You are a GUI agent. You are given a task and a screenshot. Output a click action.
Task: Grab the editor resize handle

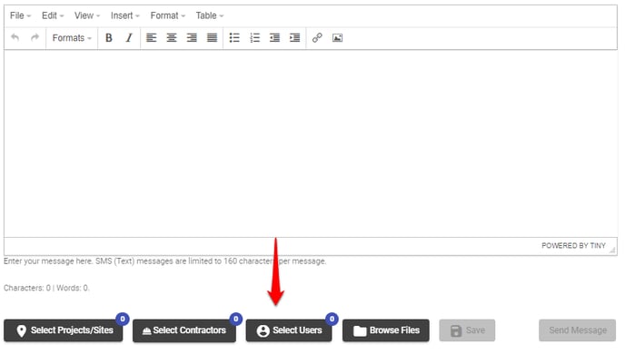tap(612, 250)
